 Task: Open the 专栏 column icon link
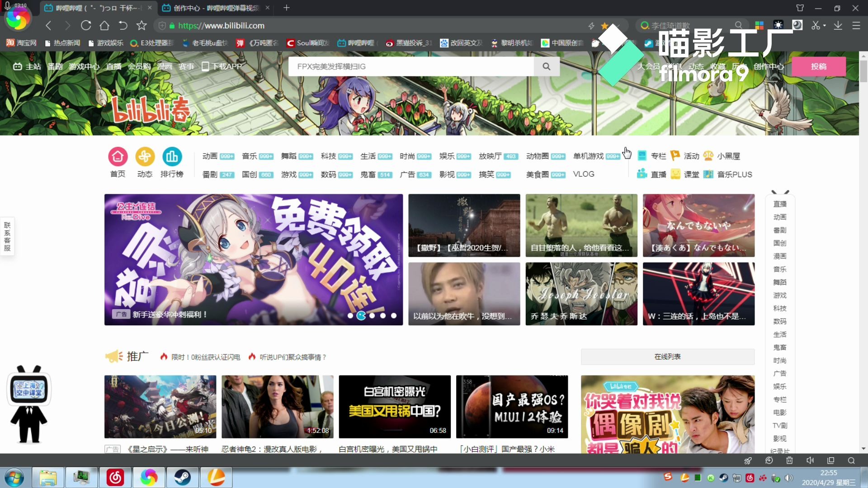click(x=651, y=156)
